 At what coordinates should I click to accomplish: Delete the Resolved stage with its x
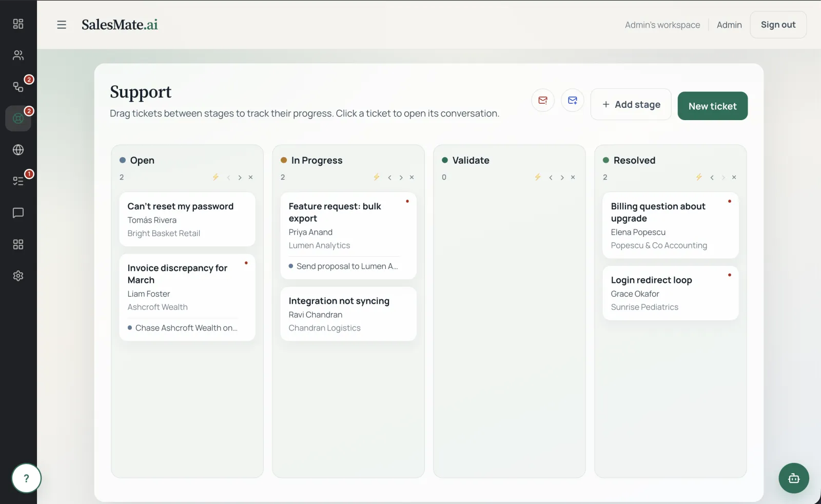(734, 178)
